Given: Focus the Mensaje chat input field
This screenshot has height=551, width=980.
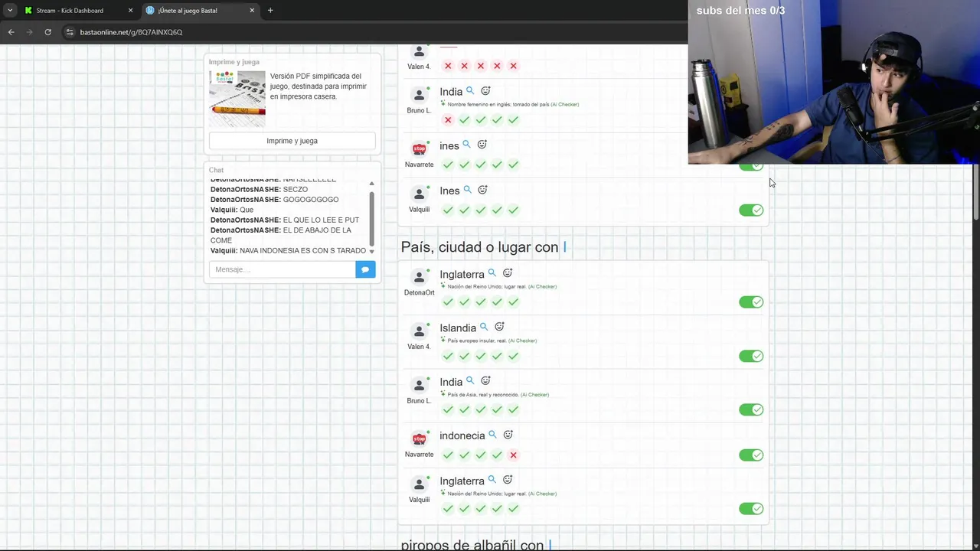Looking at the screenshot, I should [282, 269].
